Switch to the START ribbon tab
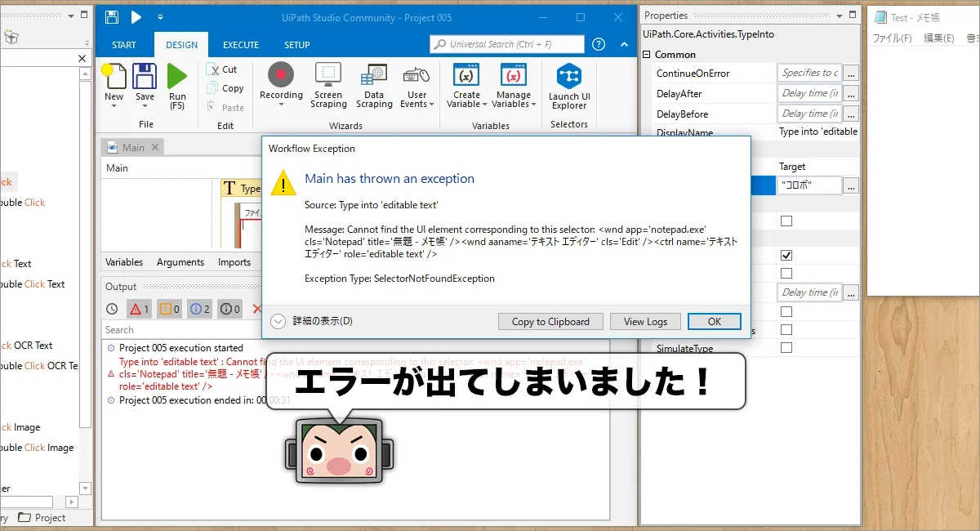Image resolution: width=980 pixels, height=531 pixels. [124, 45]
